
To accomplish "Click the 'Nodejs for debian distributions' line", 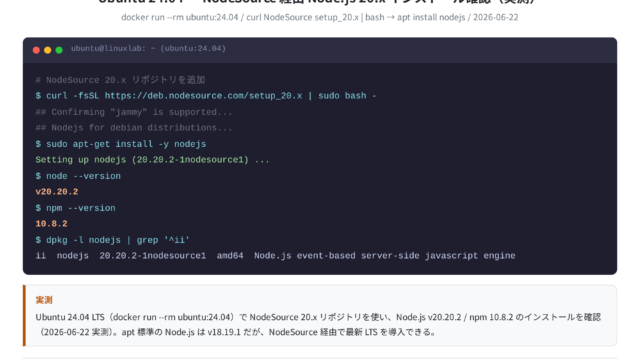I will (x=134, y=128).
